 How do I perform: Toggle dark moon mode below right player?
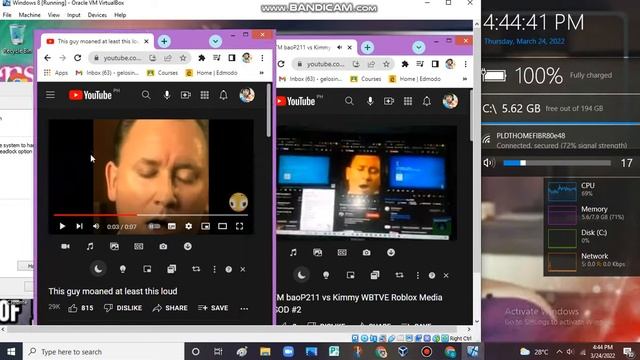tap(302, 275)
